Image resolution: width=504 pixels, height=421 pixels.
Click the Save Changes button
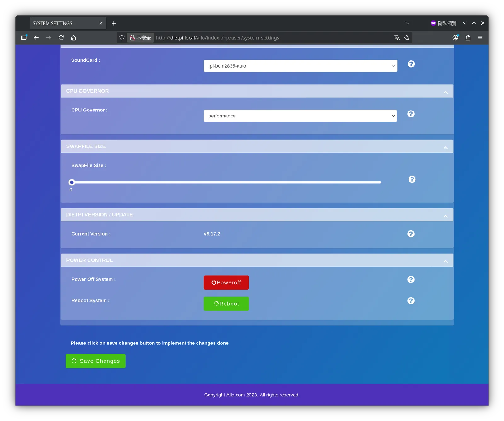coord(95,361)
